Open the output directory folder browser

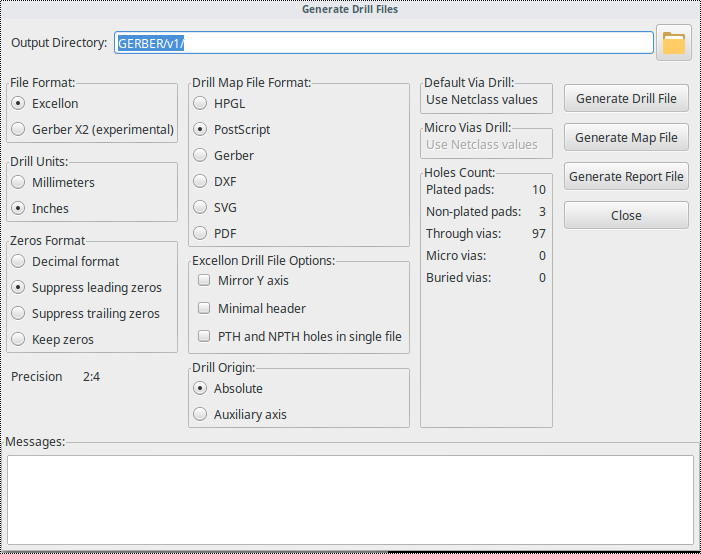tap(673, 43)
